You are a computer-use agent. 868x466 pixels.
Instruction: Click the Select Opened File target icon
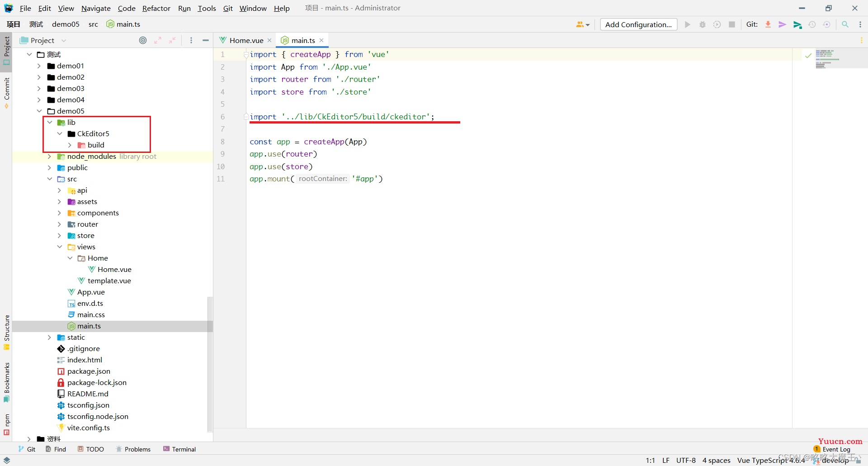click(x=143, y=40)
